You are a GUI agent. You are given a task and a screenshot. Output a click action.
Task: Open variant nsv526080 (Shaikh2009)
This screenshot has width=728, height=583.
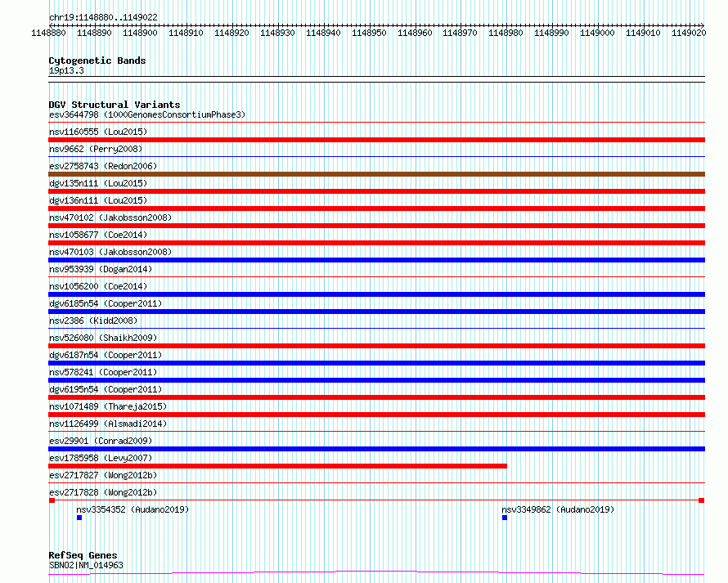pos(103,338)
